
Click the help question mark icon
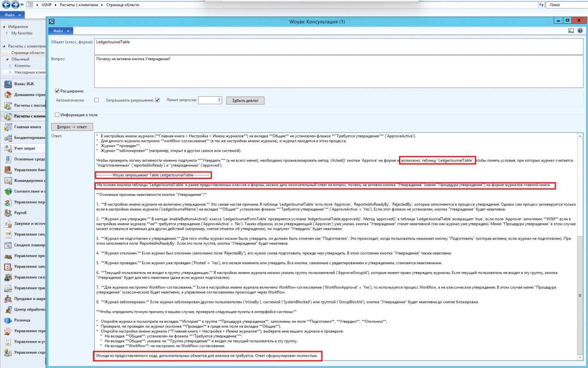tap(580, 31)
